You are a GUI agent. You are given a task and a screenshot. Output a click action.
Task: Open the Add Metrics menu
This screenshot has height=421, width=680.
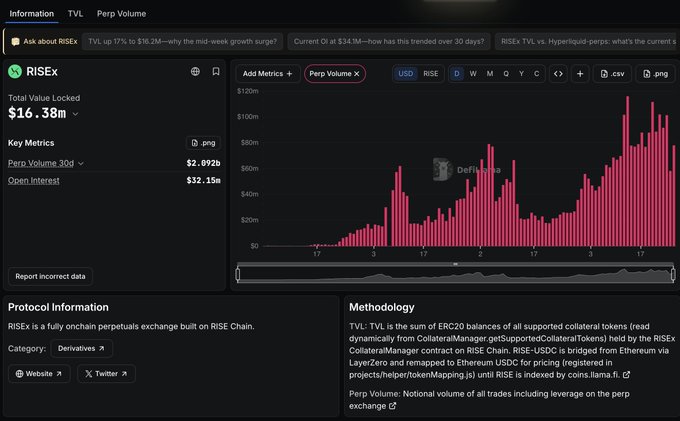268,74
